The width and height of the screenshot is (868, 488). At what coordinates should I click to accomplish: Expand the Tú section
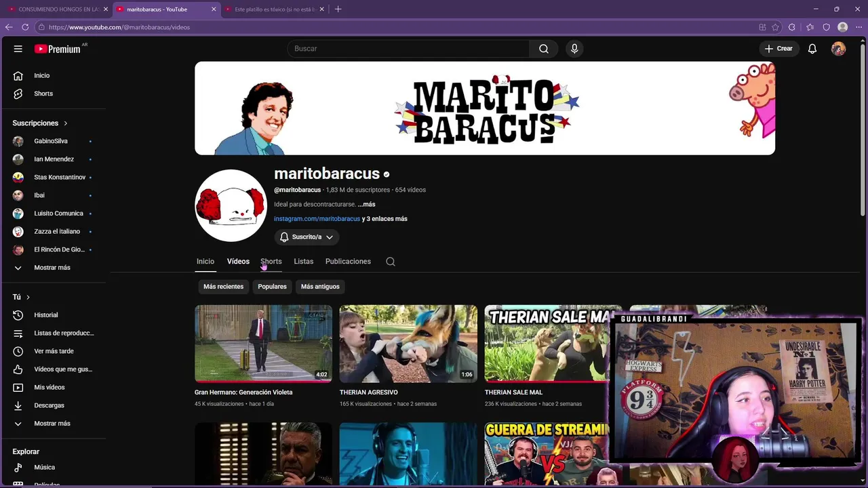(x=21, y=297)
